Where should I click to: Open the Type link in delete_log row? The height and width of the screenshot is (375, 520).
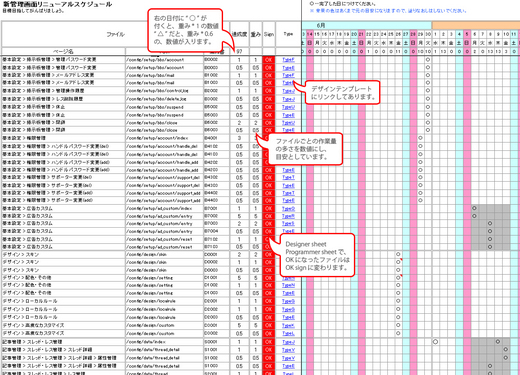(288, 99)
